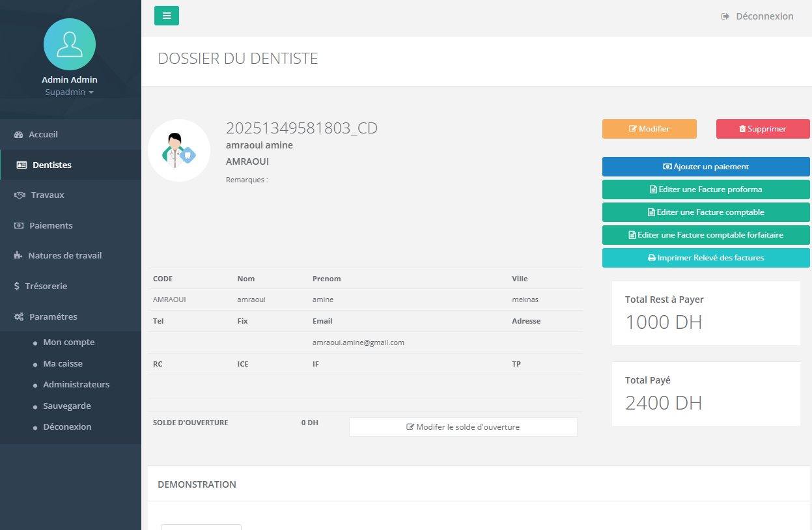
Task: Select Natures de travail menu item
Action: click(64, 255)
